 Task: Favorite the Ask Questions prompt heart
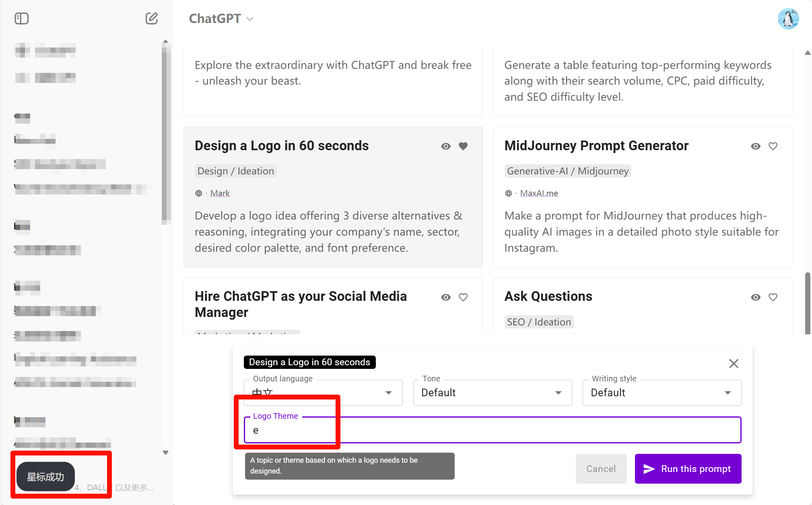[773, 297]
